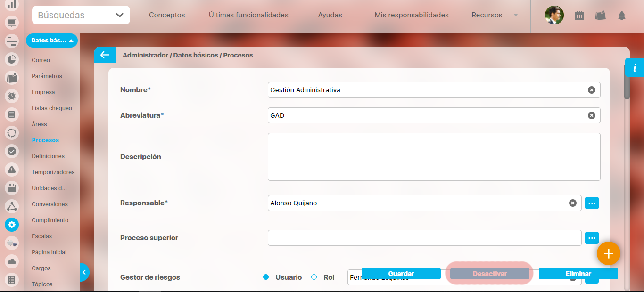Click the back arrow next to breadcrumb
The height and width of the screenshot is (292, 644).
tap(105, 55)
